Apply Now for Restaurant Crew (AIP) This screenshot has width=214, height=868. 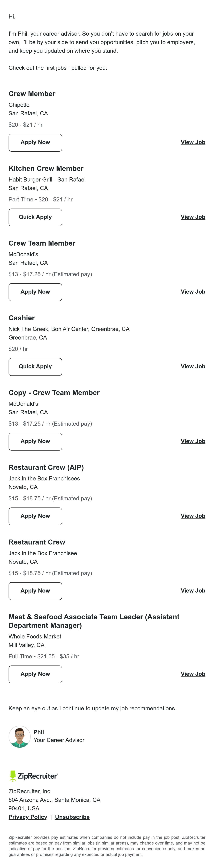[35, 517]
